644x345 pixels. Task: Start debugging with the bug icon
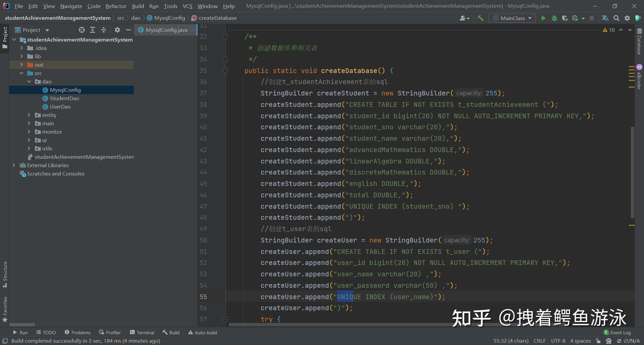[554, 18]
